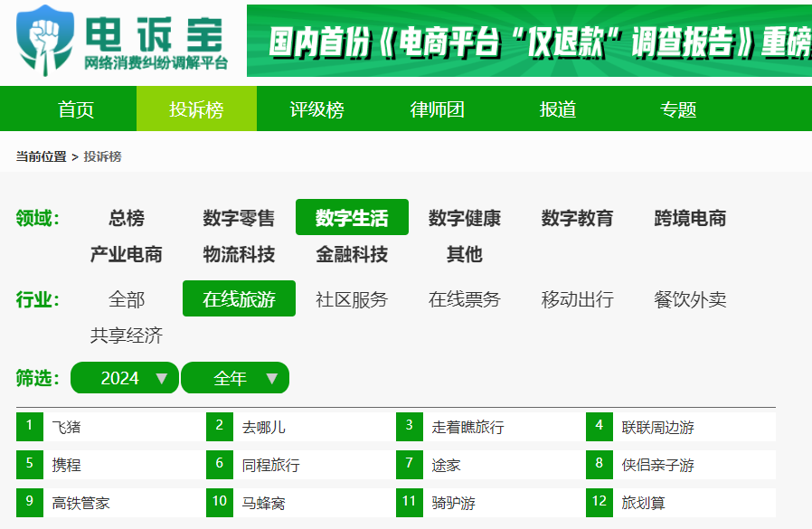This screenshot has height=529, width=812.
Task: Open the 评级榜 navigation tab
Action: [x=316, y=109]
